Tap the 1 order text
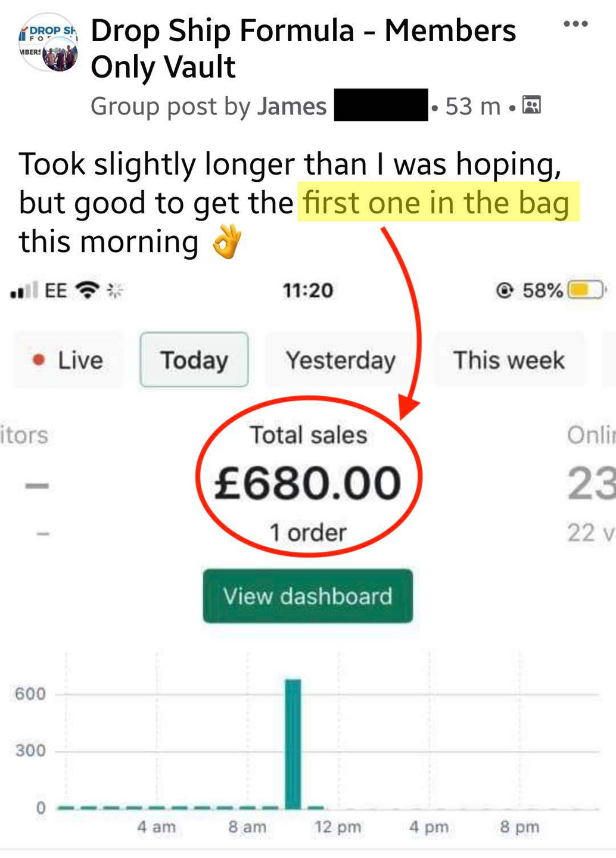 (x=308, y=532)
